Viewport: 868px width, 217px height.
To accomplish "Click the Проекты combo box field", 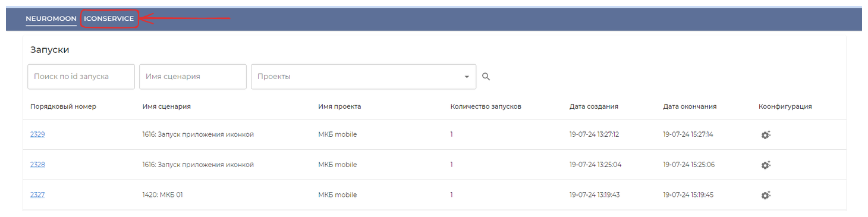I will click(363, 77).
